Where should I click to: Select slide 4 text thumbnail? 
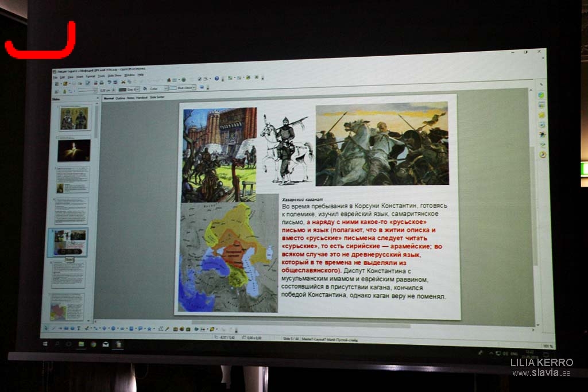(x=71, y=211)
